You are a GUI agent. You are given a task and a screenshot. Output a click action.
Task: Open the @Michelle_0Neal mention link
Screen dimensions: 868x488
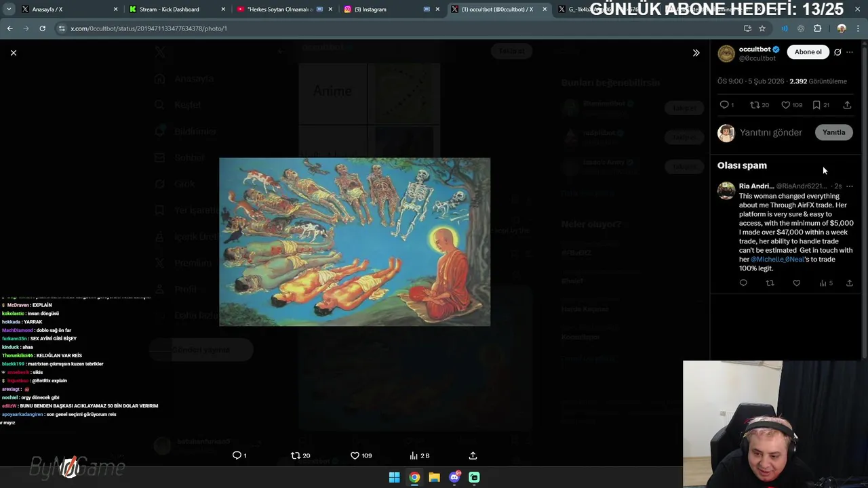pos(778,260)
